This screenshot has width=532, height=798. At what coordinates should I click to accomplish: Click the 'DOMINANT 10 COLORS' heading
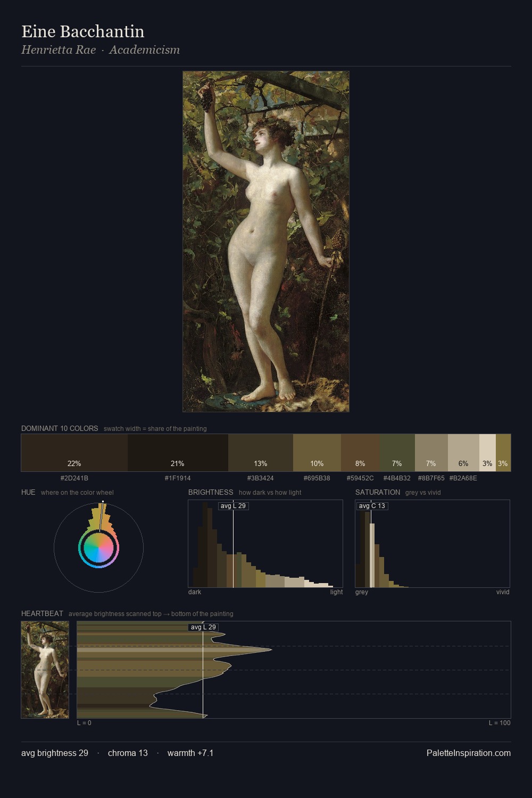coord(60,428)
